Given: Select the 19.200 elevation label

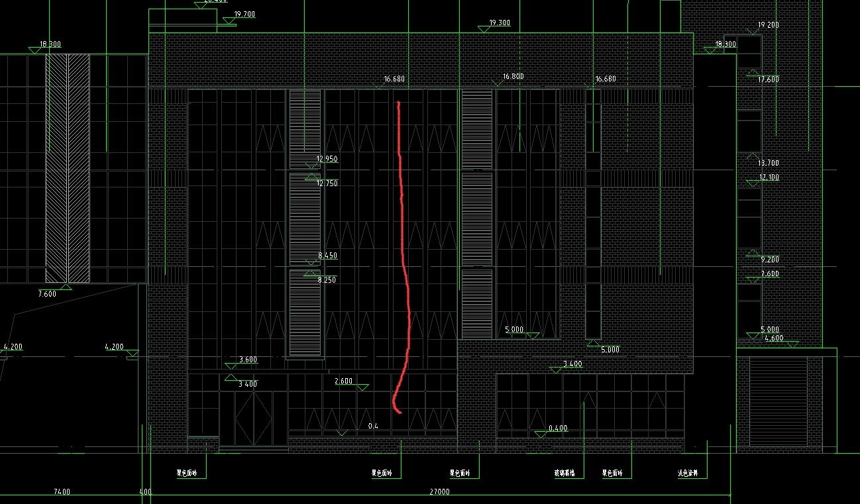Looking at the screenshot, I should click(768, 25).
